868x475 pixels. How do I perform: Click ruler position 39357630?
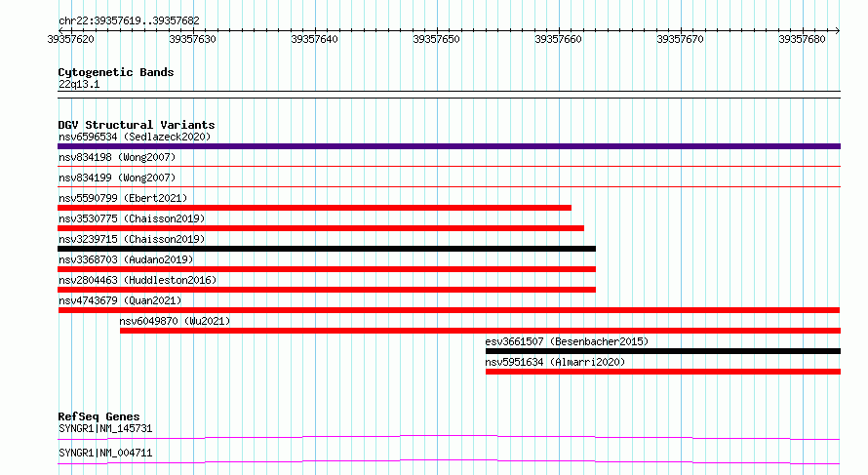click(x=193, y=39)
